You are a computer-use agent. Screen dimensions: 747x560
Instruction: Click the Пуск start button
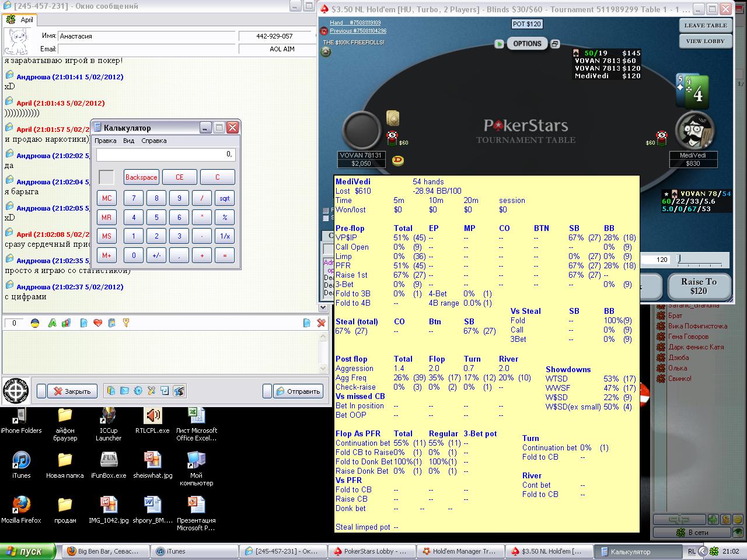pos(29,551)
